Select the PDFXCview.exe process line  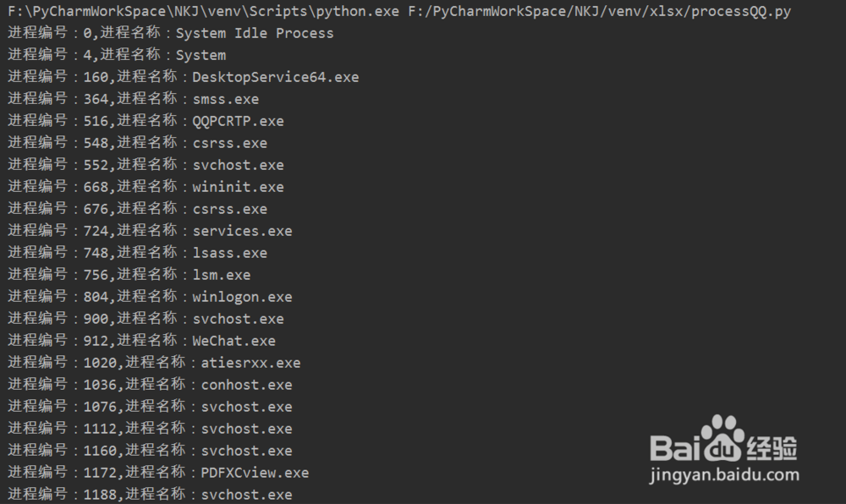158,473
